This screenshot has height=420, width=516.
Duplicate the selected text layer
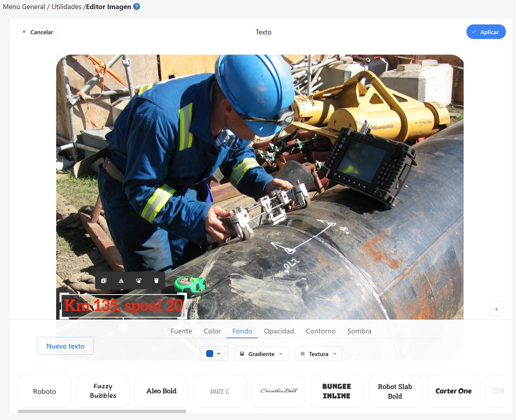click(104, 281)
